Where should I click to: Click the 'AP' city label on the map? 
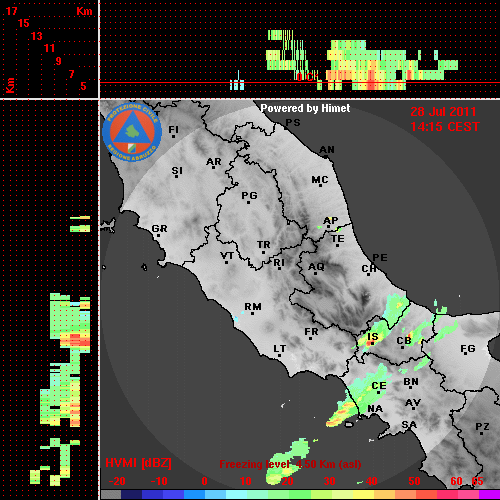(x=330, y=221)
